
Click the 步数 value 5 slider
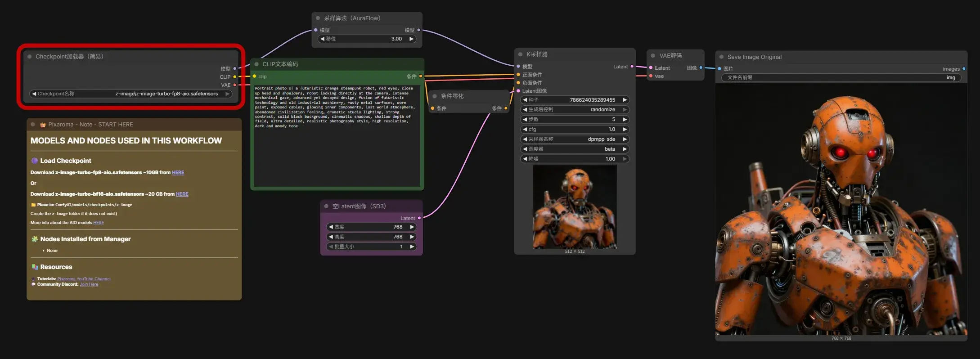tap(575, 120)
